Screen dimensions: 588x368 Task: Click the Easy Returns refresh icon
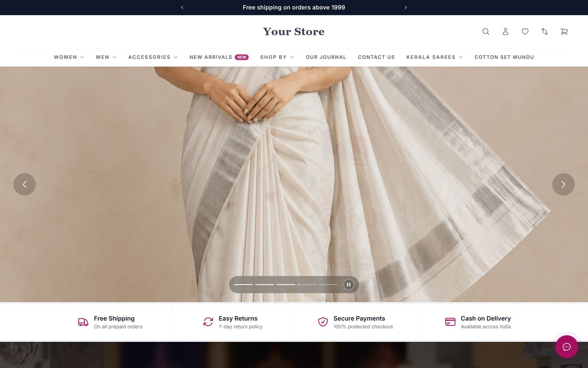208,322
